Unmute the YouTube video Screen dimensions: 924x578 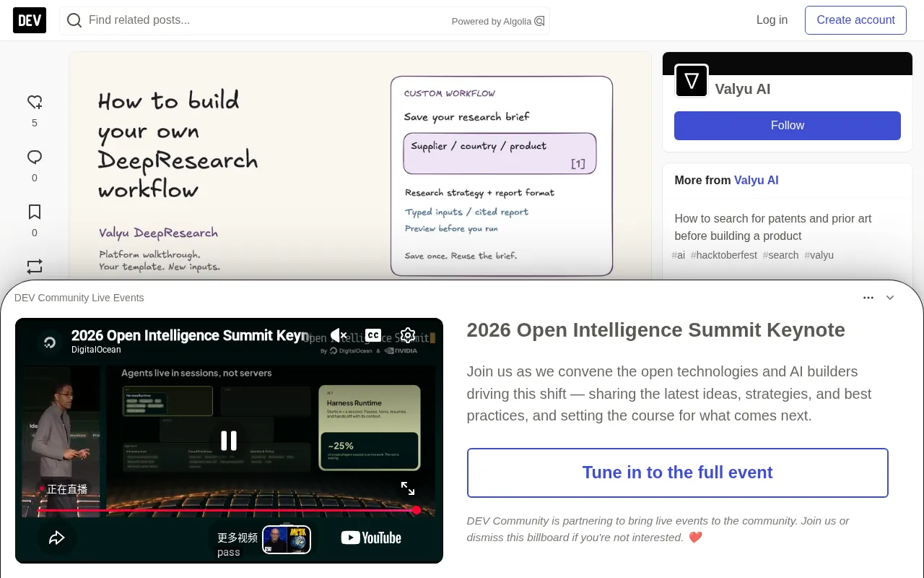click(339, 335)
